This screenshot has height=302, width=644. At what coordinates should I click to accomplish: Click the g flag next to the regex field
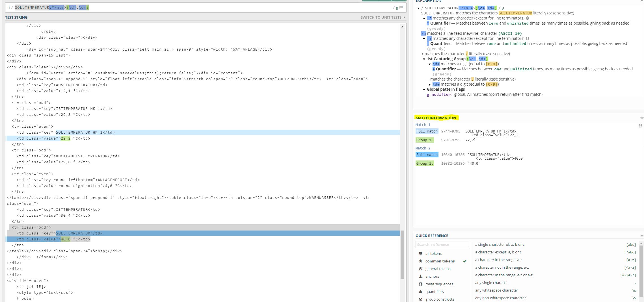[x=397, y=8]
